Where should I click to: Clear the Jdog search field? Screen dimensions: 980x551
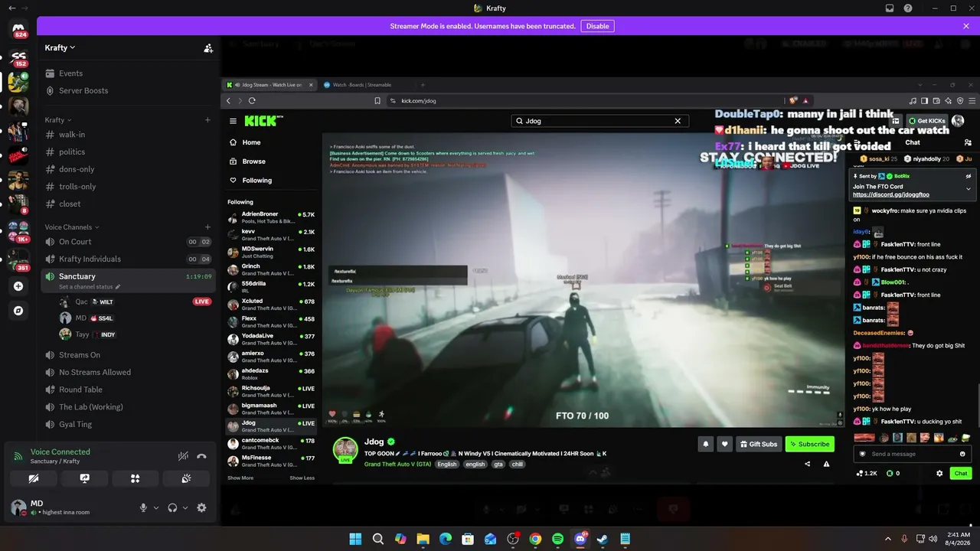[x=678, y=121]
